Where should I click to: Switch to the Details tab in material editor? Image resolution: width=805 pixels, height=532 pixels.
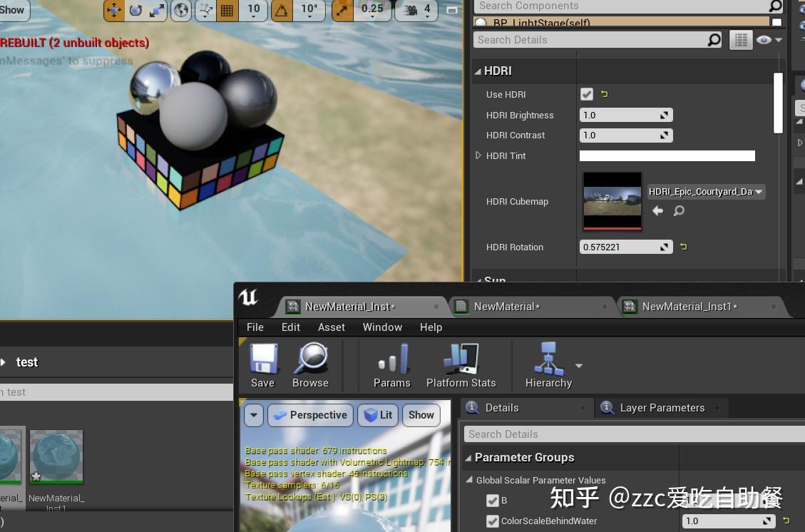[525, 408]
